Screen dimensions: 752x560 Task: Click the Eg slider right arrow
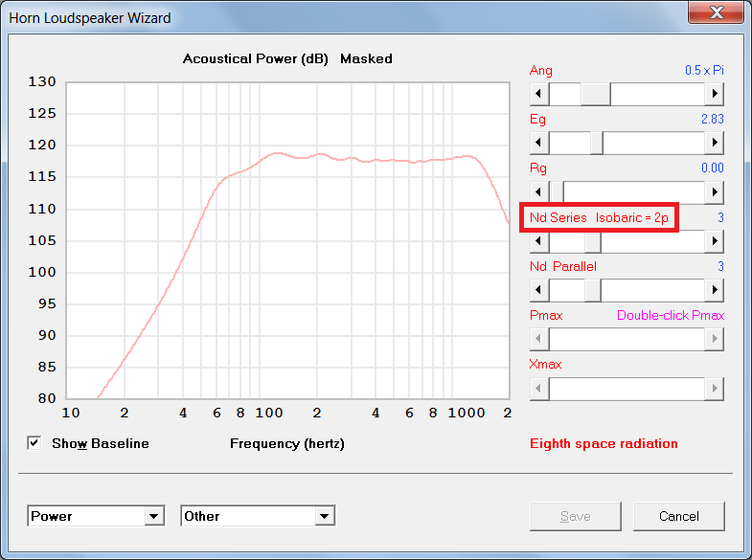(714, 143)
